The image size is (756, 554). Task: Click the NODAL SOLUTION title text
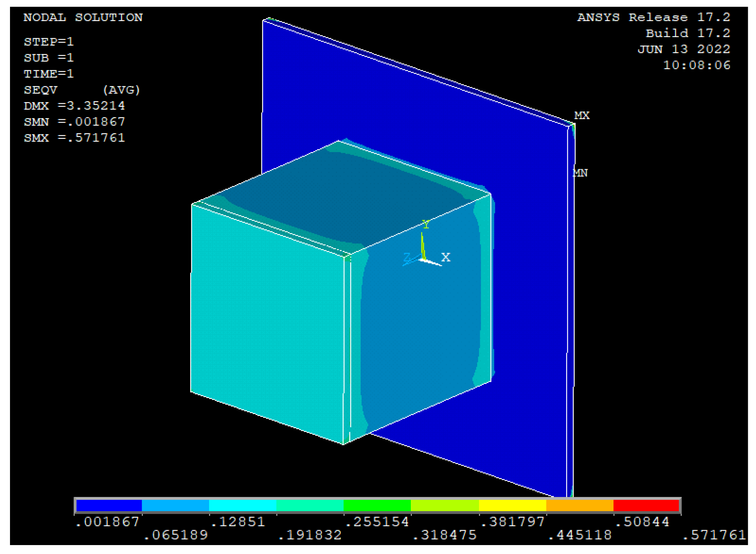click(x=83, y=17)
